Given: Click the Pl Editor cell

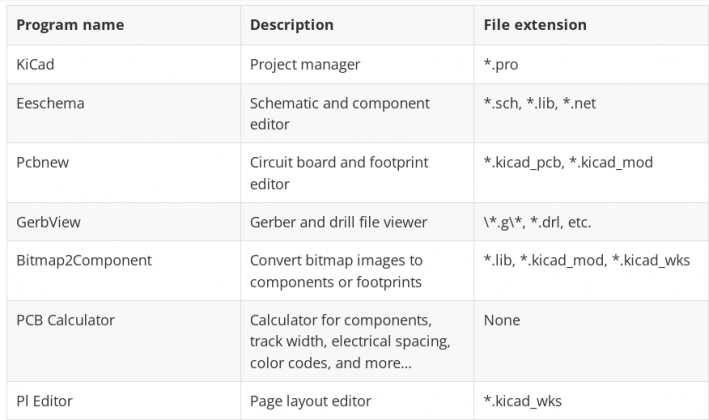Looking at the screenshot, I should (45, 400).
